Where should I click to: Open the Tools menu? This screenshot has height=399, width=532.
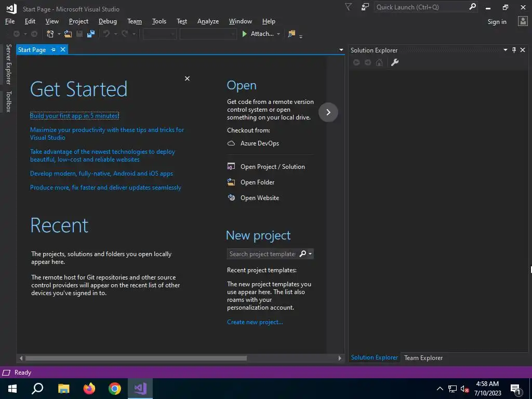[x=159, y=21]
